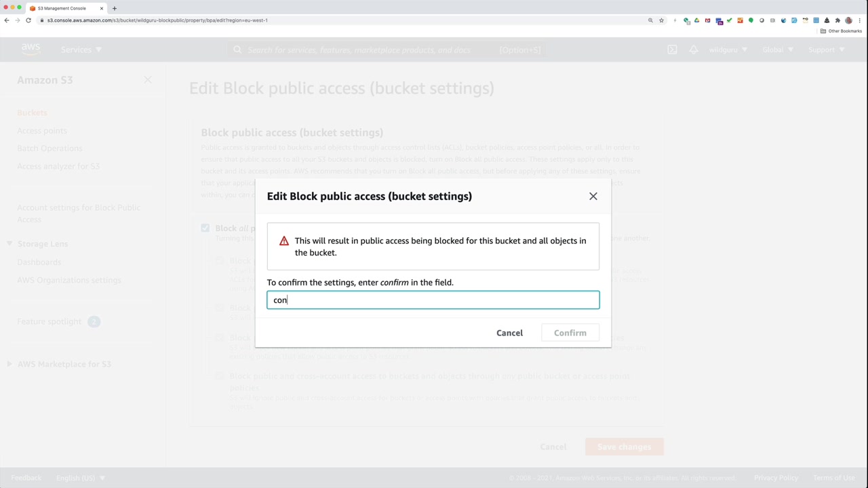Open a new browser tab
Screen dimensions: 868x488
click(x=115, y=8)
